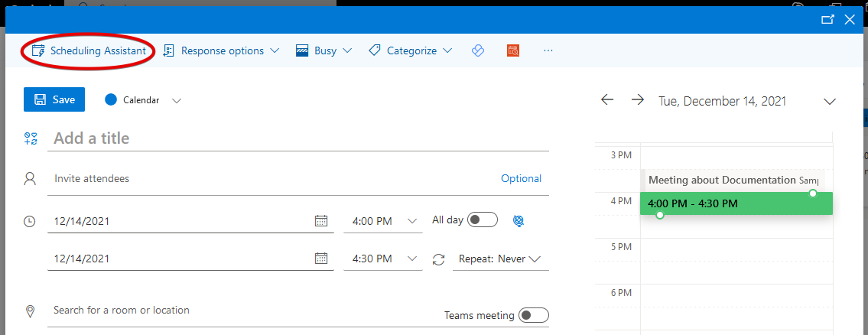Viewport: 868px width, 335px height.
Task: Expand the Categorize dropdown
Action: (411, 50)
